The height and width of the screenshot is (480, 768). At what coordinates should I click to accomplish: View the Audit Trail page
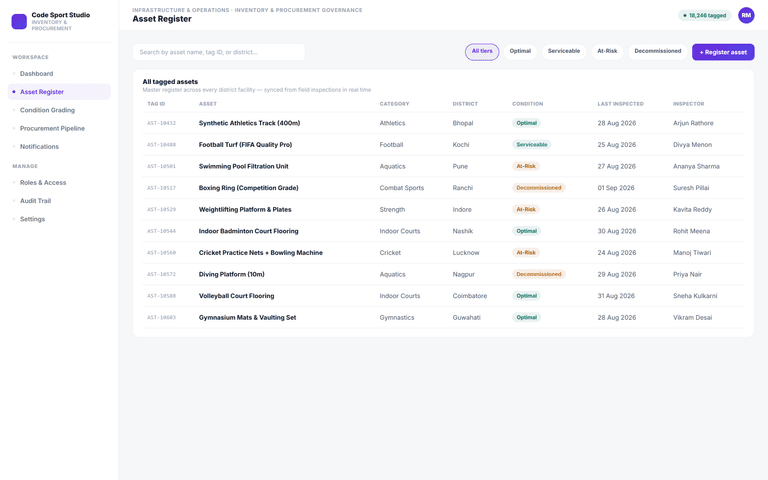pos(59,201)
